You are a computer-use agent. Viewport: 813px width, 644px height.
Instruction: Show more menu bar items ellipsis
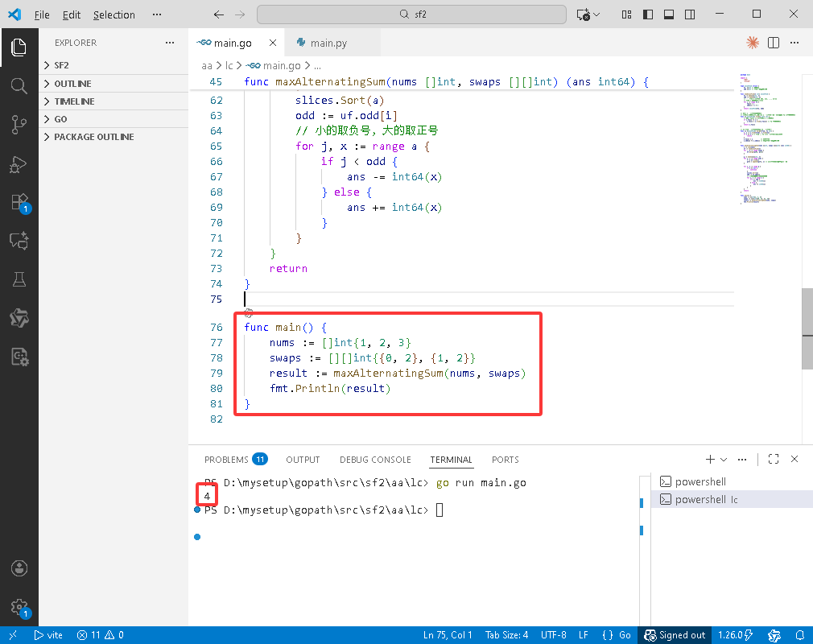point(157,14)
